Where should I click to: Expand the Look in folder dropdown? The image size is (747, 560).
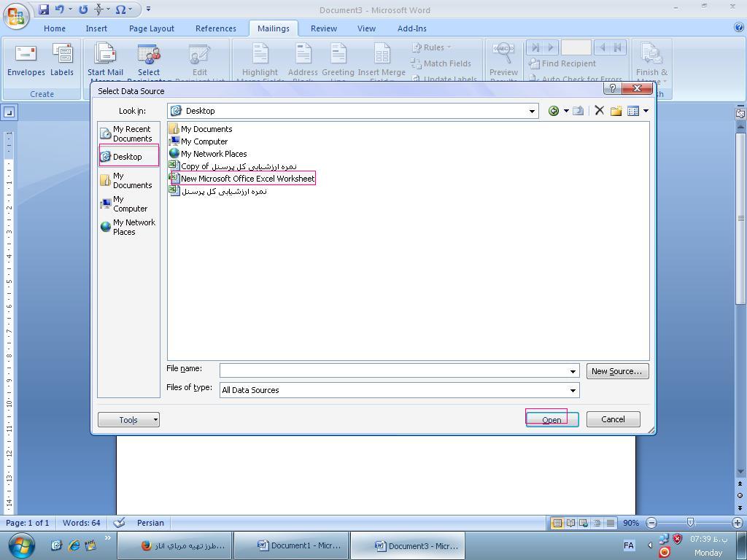532,111
